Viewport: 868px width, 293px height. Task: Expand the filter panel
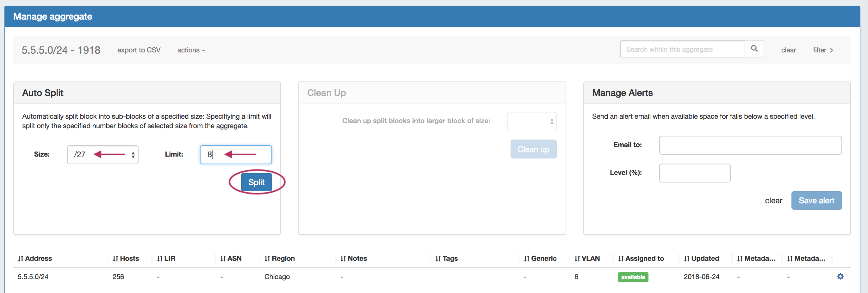pos(822,50)
